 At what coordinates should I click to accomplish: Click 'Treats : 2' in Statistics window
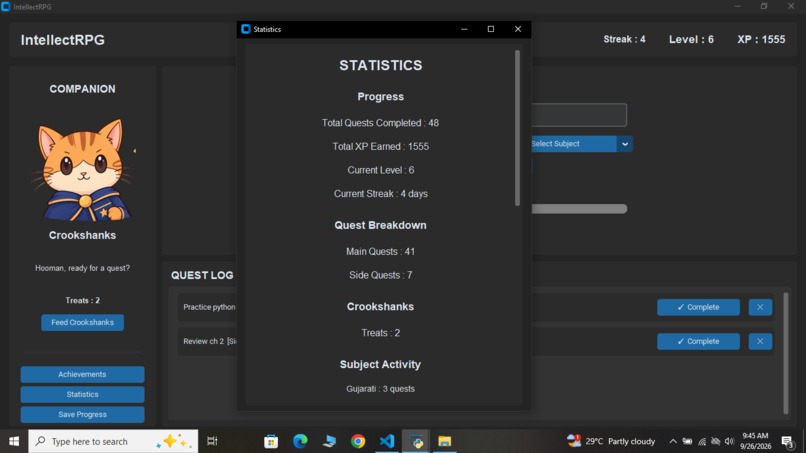coord(380,333)
